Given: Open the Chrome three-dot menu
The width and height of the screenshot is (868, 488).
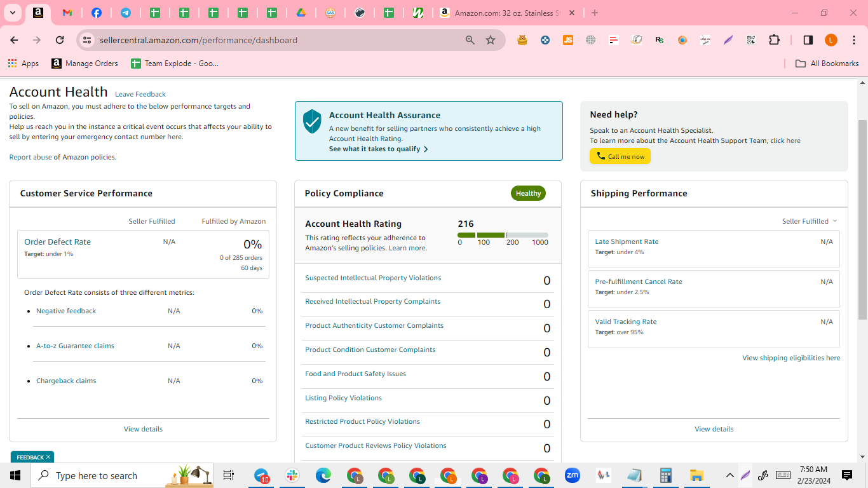Looking at the screenshot, I should (853, 40).
